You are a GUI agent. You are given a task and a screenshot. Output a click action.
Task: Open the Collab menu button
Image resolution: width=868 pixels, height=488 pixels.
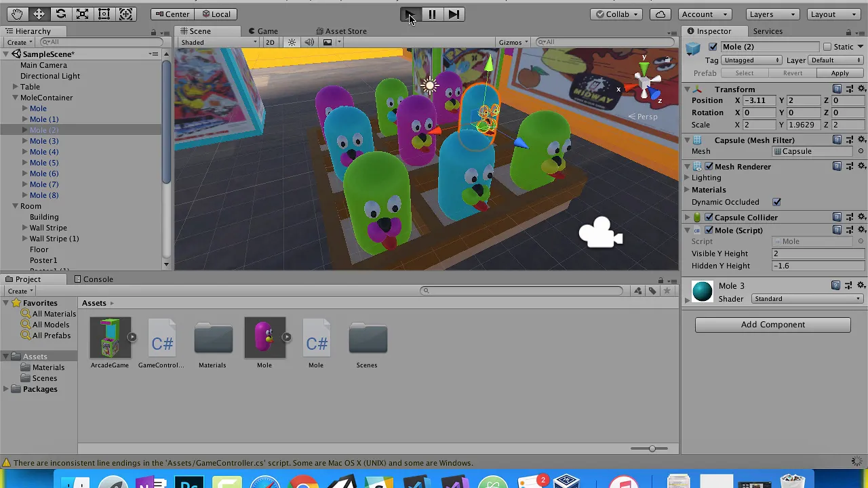pyautogui.click(x=617, y=14)
